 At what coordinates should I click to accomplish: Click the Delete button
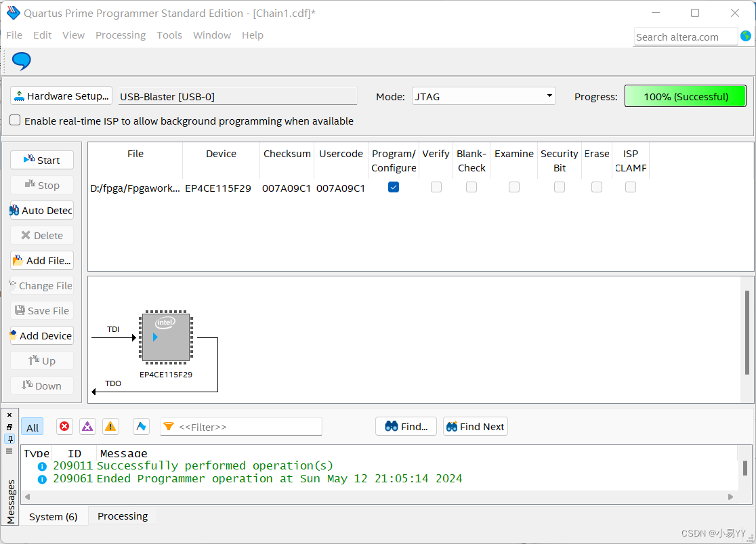(42, 235)
